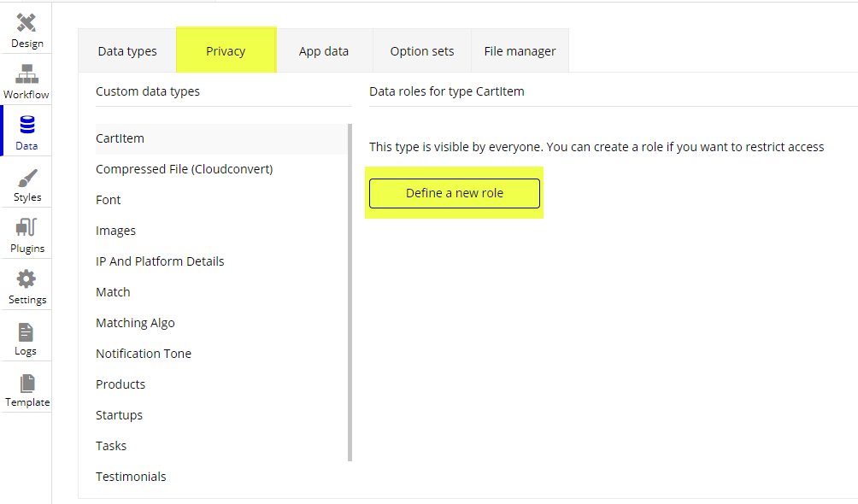
Task: Open the Option sets tab
Action: point(422,51)
